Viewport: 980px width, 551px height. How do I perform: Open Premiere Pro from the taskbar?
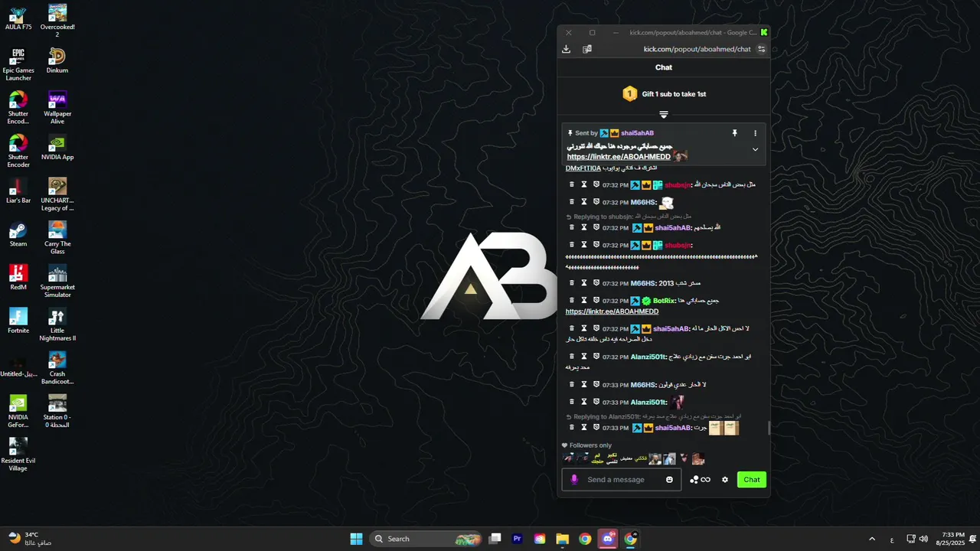coord(518,539)
